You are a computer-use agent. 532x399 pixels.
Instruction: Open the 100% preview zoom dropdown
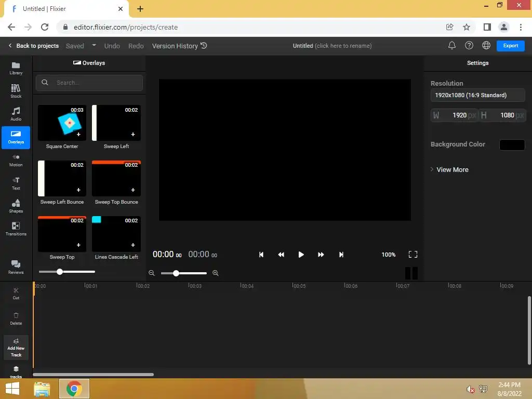point(389,255)
